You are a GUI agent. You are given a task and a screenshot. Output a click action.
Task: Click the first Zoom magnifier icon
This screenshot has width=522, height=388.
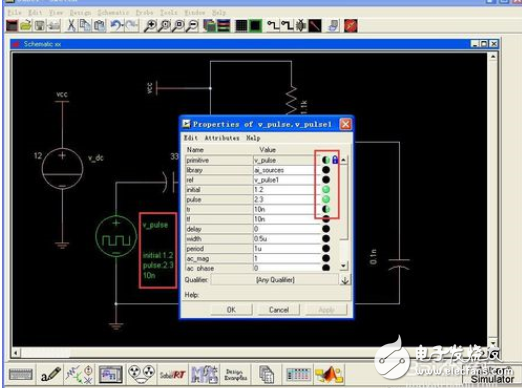(150, 26)
